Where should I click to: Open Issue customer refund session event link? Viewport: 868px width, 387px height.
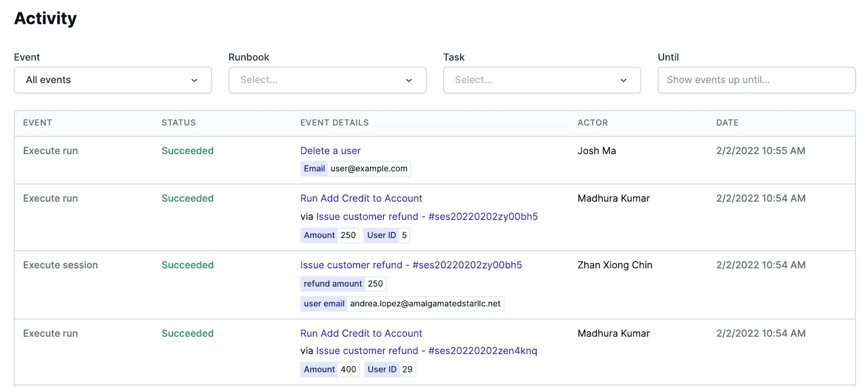(x=411, y=265)
